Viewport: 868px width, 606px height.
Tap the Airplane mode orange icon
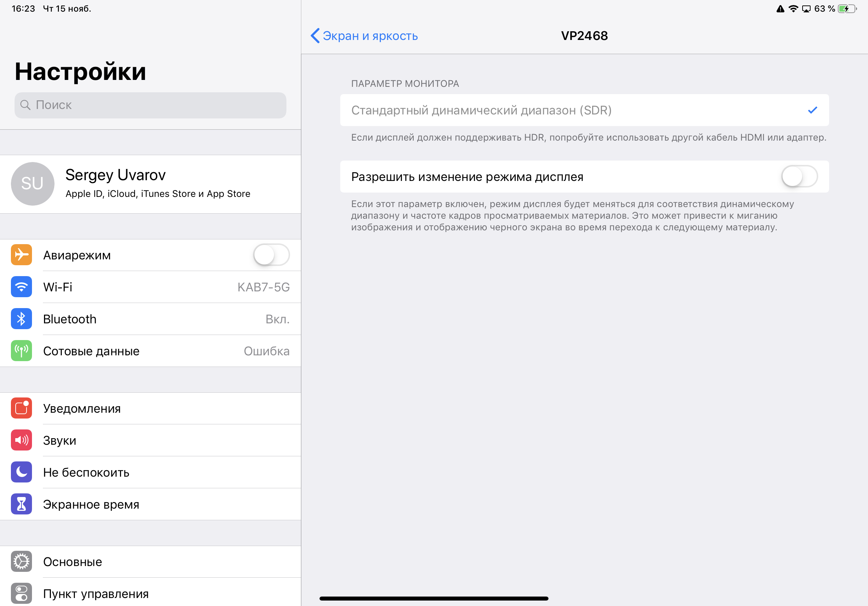(x=21, y=255)
